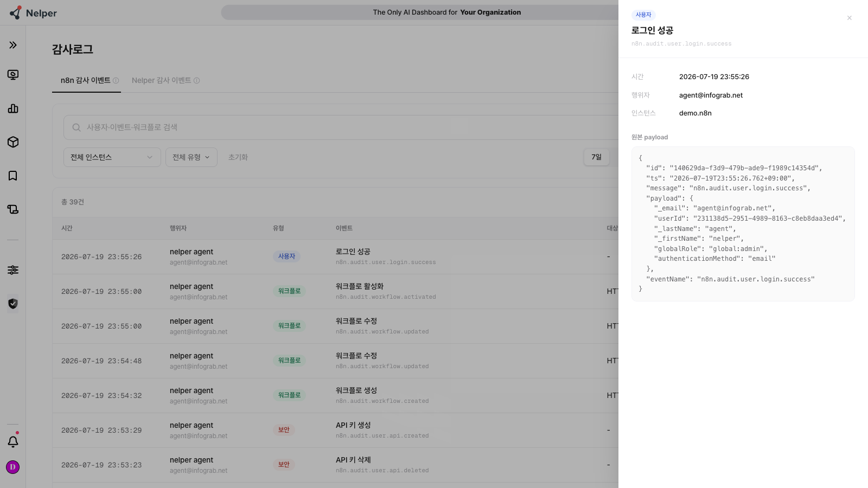Open the notifications bell icon
Viewport: 868px width, 488px height.
13,441
